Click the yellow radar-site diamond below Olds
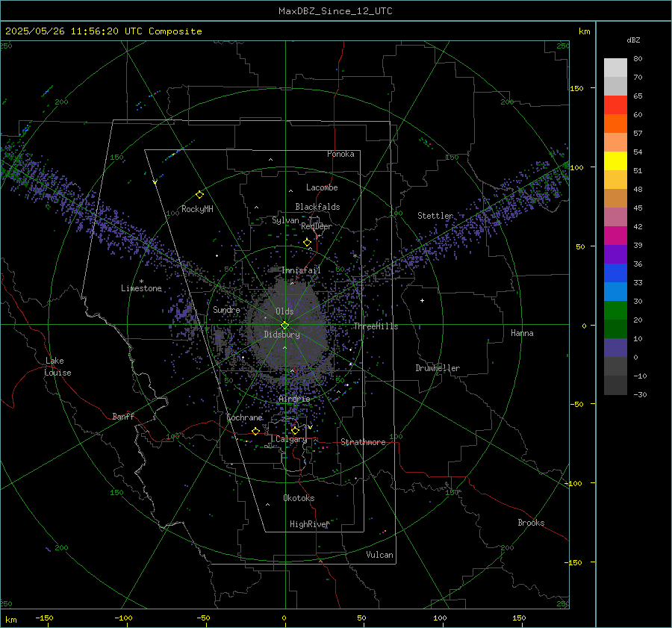Viewport: 672px width, 628px height. point(285,326)
